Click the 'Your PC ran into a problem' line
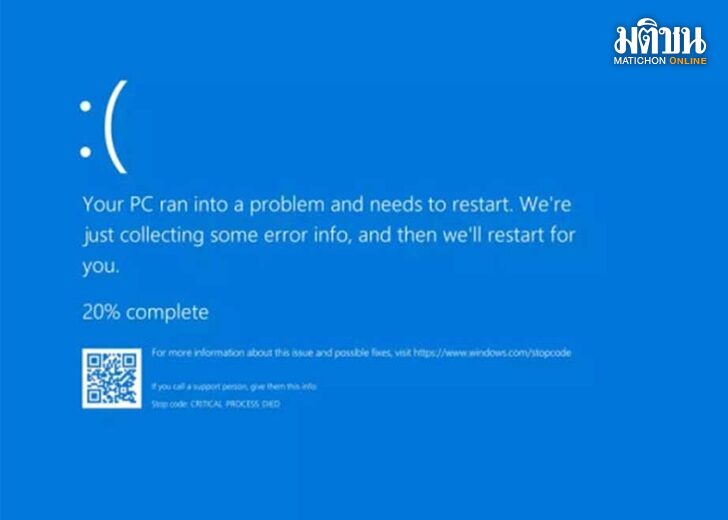The image size is (728, 520). pos(327,205)
